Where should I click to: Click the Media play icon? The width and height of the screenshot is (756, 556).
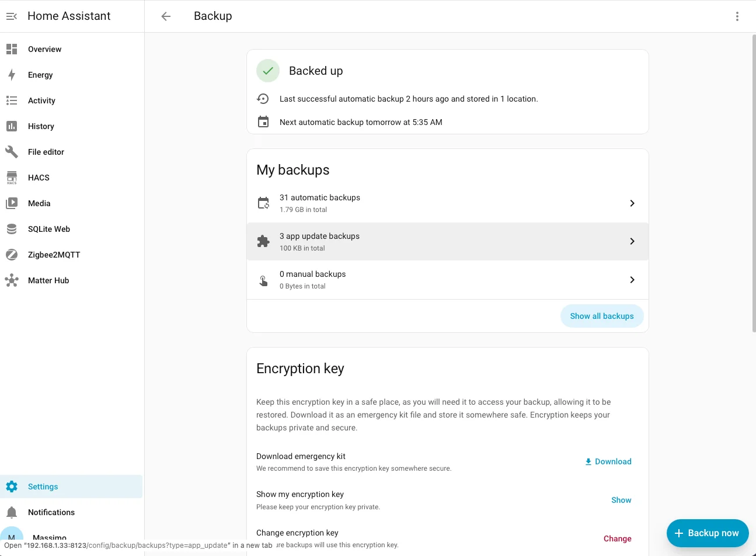(12, 203)
